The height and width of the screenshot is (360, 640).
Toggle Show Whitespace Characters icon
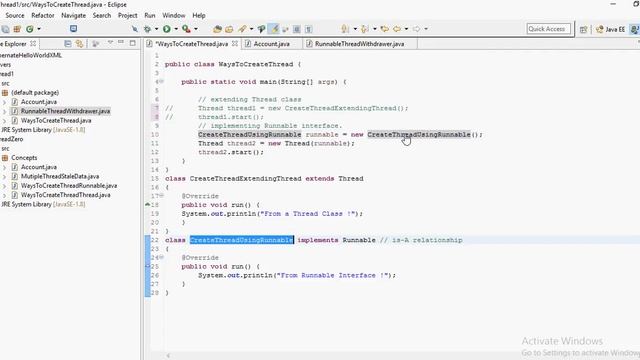point(309,29)
